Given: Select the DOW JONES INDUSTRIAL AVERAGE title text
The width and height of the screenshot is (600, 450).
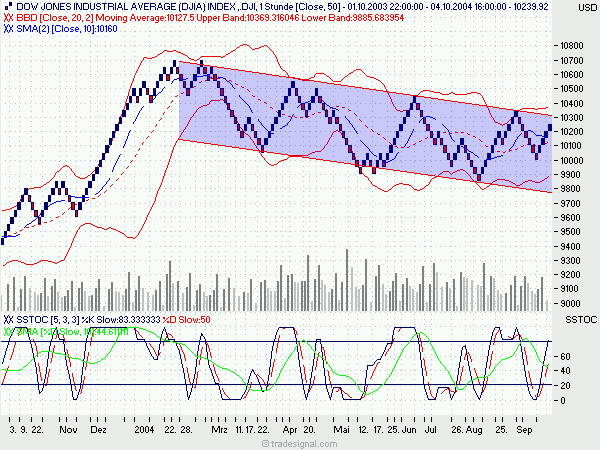Looking at the screenshot, I should coord(282,7).
